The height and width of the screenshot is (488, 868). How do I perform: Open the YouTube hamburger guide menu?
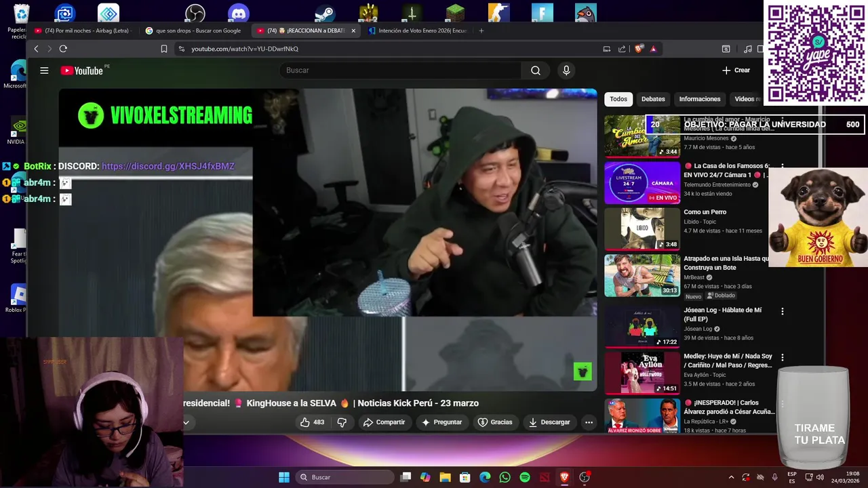[44, 70]
